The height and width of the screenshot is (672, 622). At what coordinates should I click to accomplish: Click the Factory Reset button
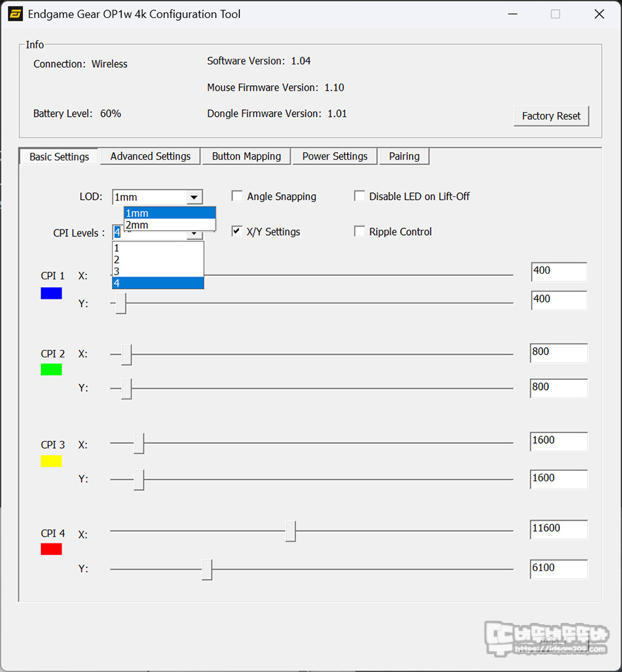pyautogui.click(x=552, y=115)
